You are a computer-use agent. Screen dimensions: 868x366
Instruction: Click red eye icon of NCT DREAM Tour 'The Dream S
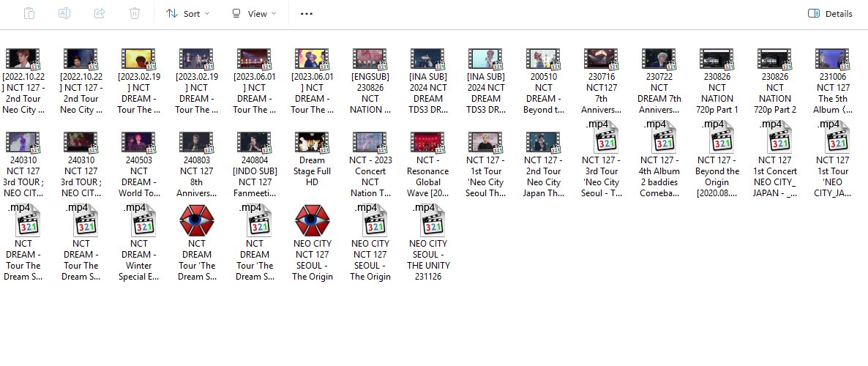[197, 220]
